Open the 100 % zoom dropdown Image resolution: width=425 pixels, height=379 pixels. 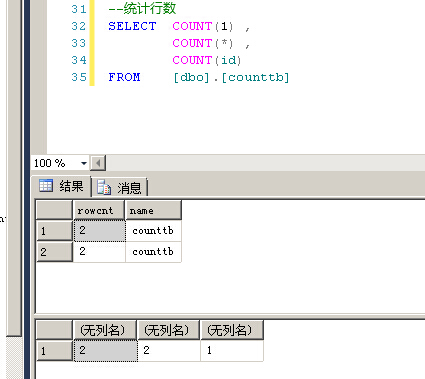(84, 163)
